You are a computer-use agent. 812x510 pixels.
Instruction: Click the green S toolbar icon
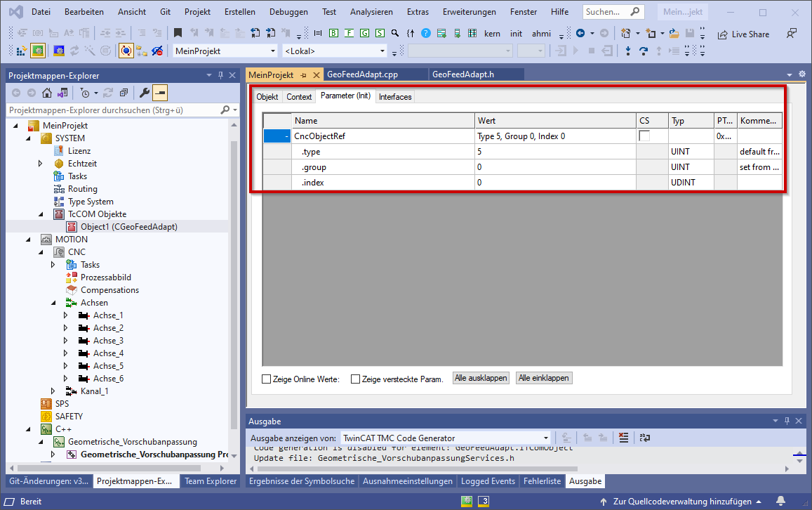(x=380, y=33)
